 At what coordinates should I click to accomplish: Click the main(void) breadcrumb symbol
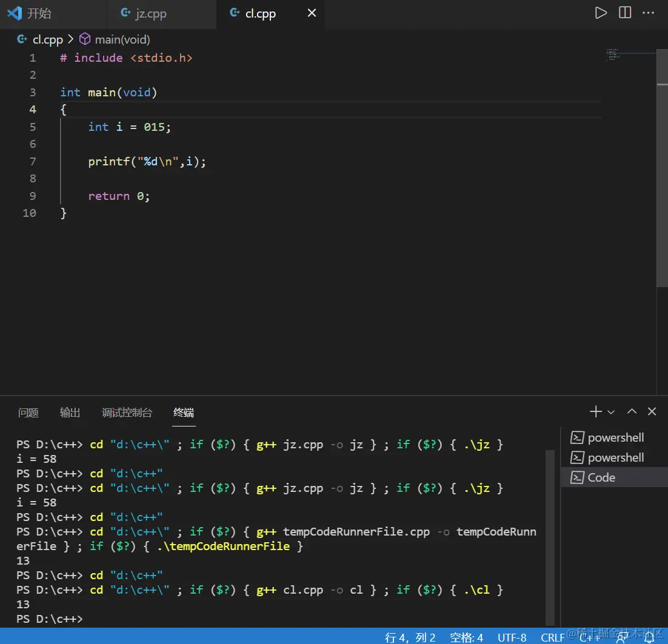122,39
